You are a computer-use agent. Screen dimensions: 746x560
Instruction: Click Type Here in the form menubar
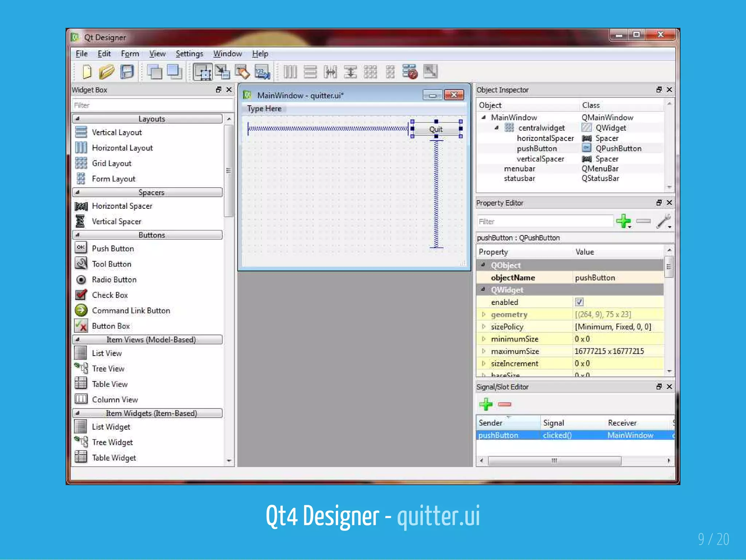[x=264, y=109]
